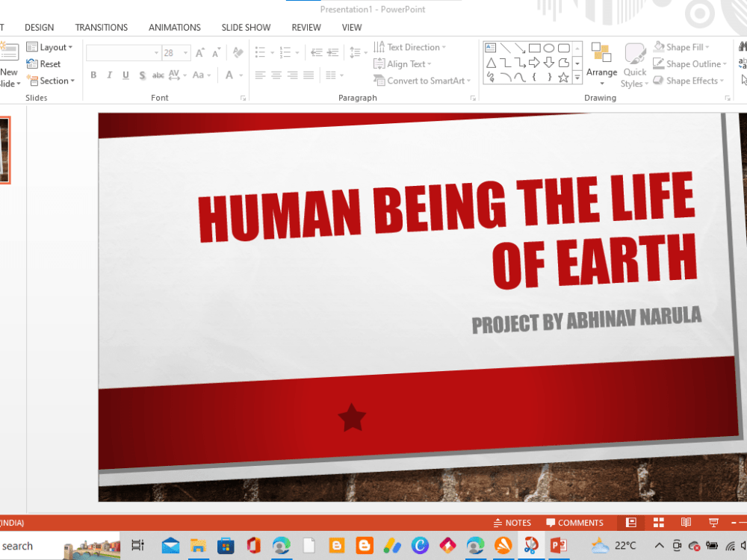Image resolution: width=747 pixels, height=560 pixels.
Task: Open the SLIDE SHOW tab
Action: 246,28
